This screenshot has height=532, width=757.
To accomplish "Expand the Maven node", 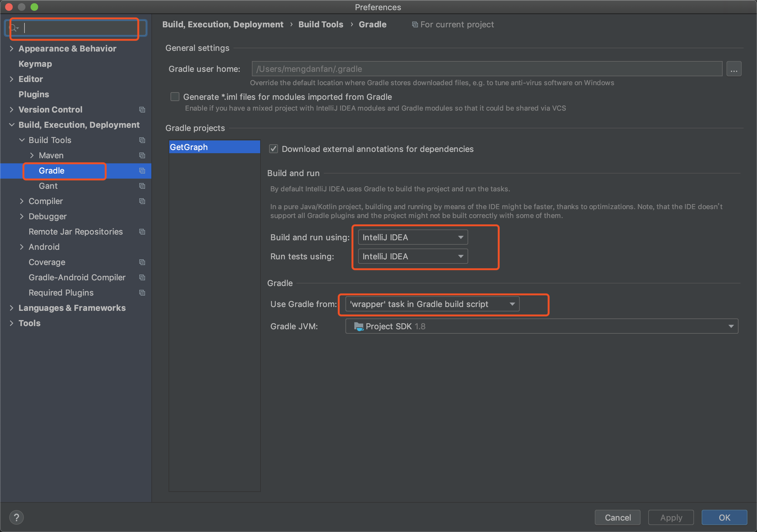I will click(32, 155).
